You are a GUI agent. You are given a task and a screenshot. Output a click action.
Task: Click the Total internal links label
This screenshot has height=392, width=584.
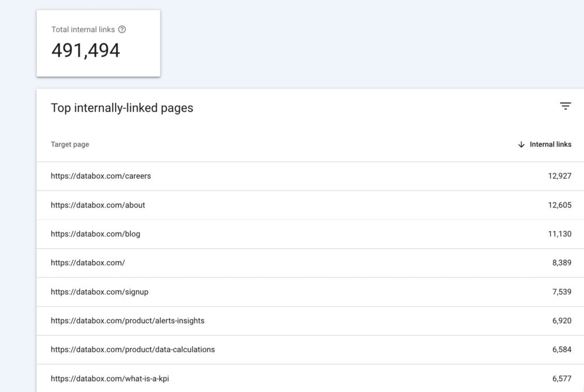click(x=83, y=29)
